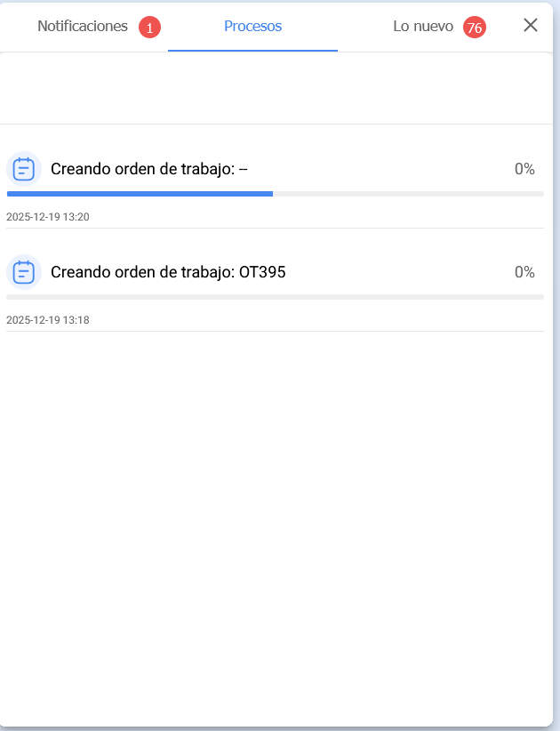Viewport: 560px width, 731px height.
Task: Click the timestamp 2025-12-19 13:18
Action: click(x=48, y=320)
